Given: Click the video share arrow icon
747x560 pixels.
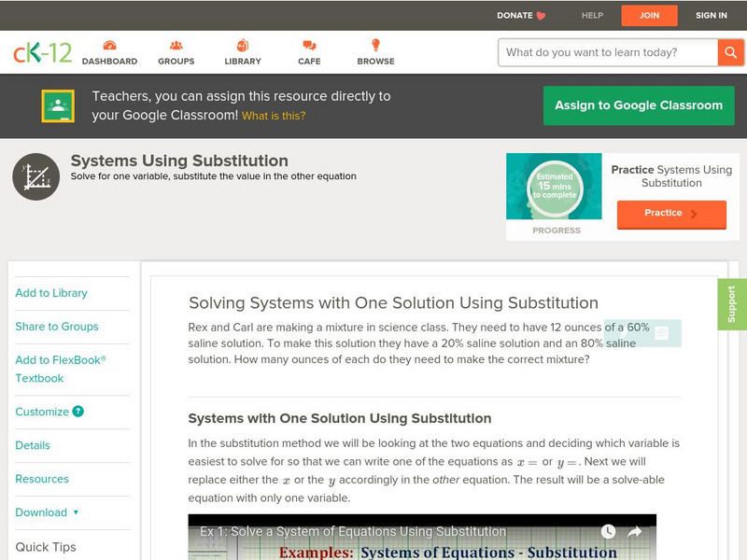Looking at the screenshot, I should coord(635,532).
